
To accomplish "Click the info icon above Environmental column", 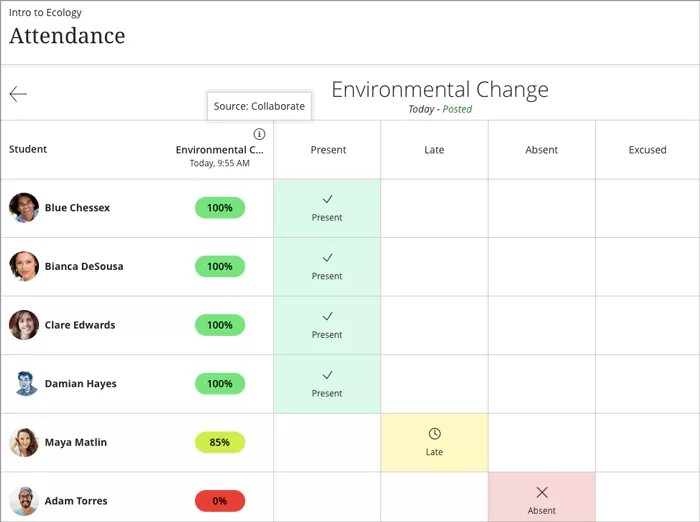I will click(x=259, y=134).
